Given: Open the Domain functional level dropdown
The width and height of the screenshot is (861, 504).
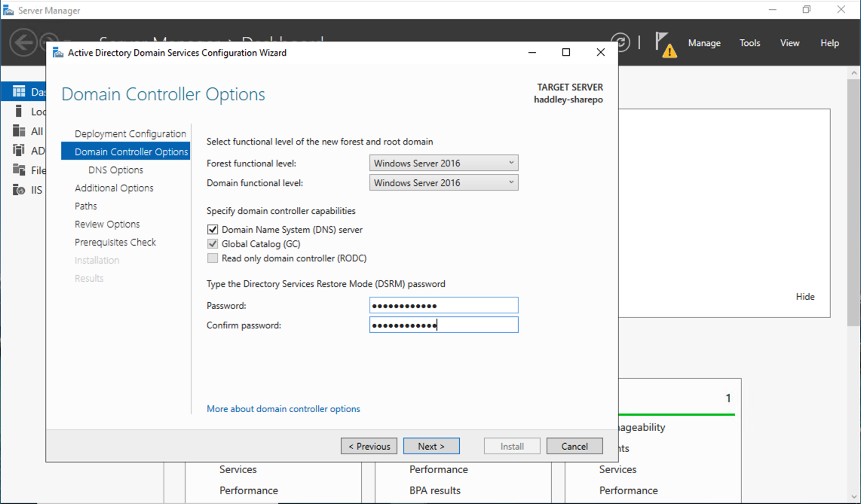Looking at the screenshot, I should [443, 182].
